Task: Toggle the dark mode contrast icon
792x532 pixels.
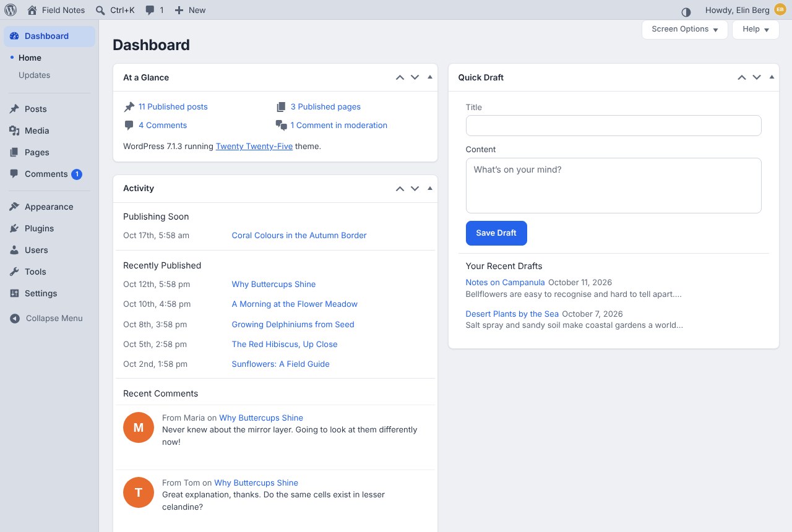Action: (686, 12)
